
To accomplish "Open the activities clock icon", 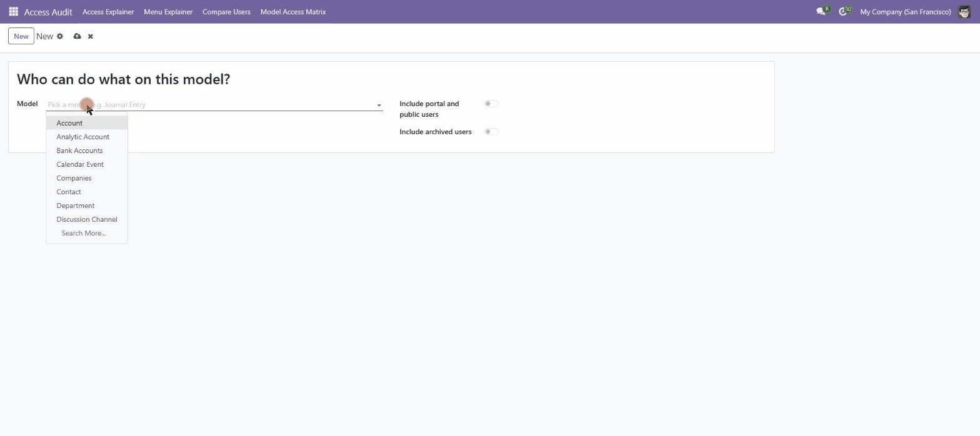I will 844,12.
